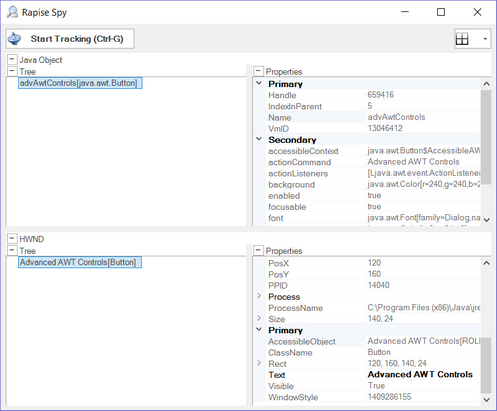Click scroll down arrow in Java Properties
Viewport: 497px width, 411px height.
click(486, 220)
